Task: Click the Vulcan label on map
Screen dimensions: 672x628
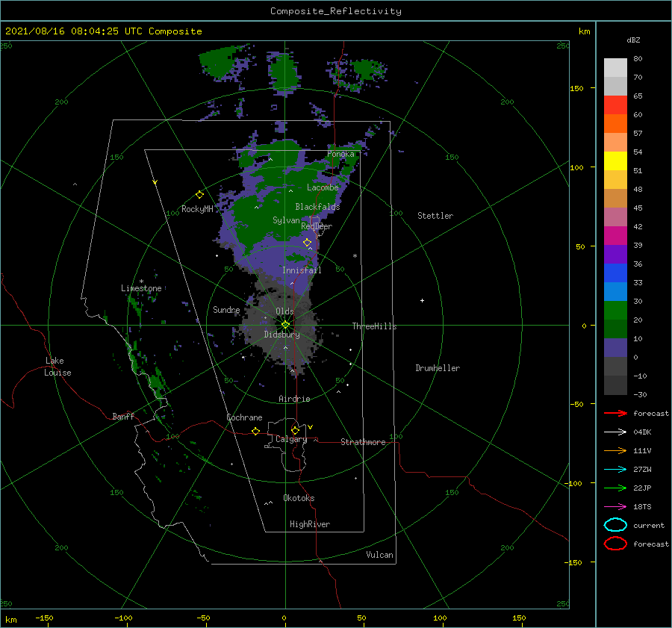Action: pyautogui.click(x=379, y=555)
